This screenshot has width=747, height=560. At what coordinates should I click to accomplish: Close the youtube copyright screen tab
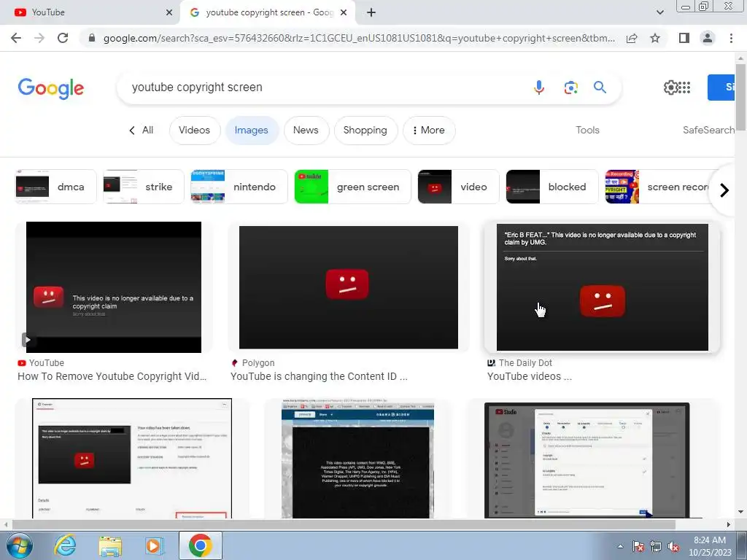pos(344,12)
